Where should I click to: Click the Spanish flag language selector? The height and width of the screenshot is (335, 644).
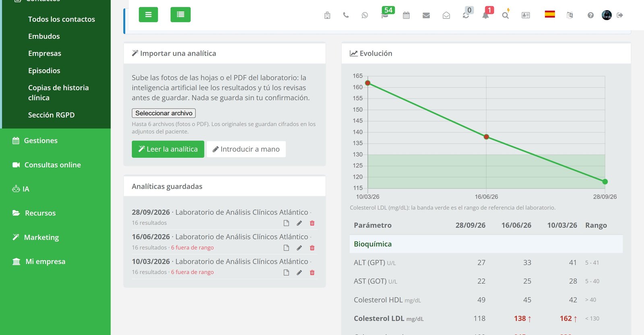(x=550, y=14)
